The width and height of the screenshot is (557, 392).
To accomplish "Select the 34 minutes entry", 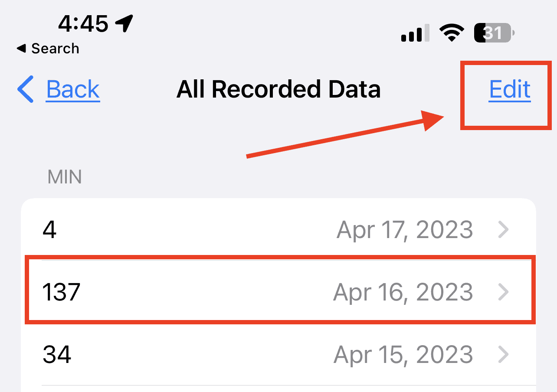I will [x=57, y=355].
